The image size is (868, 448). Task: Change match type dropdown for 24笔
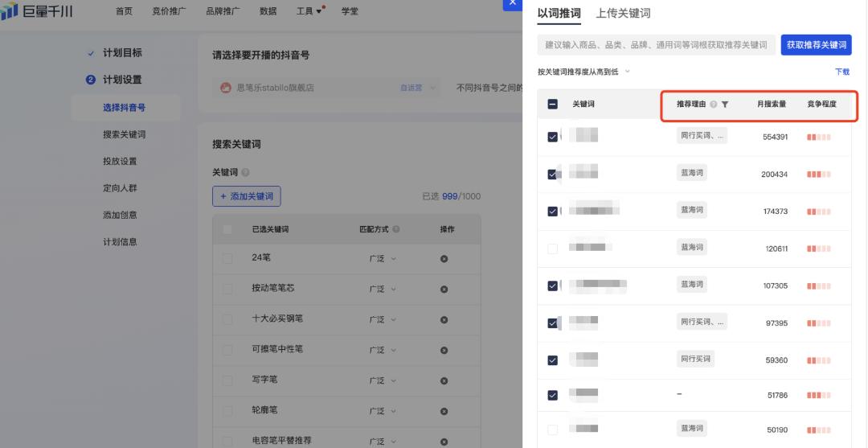coord(383,259)
